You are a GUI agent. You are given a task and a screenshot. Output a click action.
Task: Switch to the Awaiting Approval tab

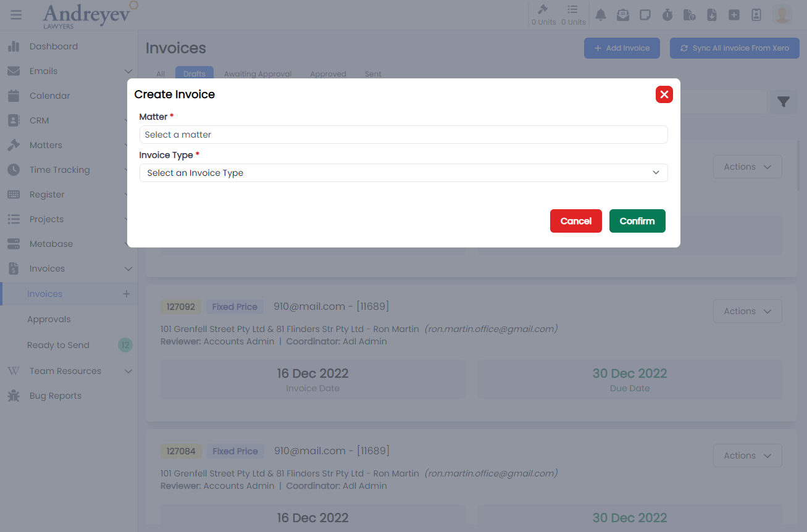point(257,74)
